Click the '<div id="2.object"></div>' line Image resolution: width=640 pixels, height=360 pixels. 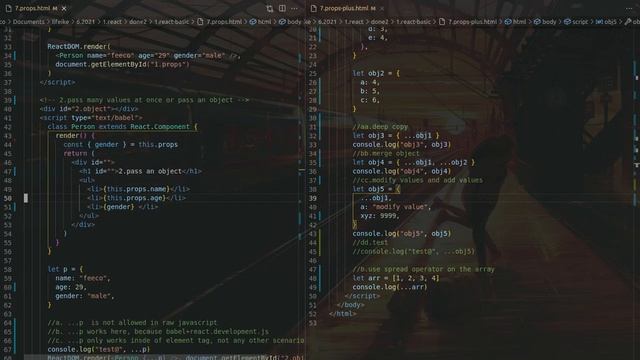click(x=89, y=109)
